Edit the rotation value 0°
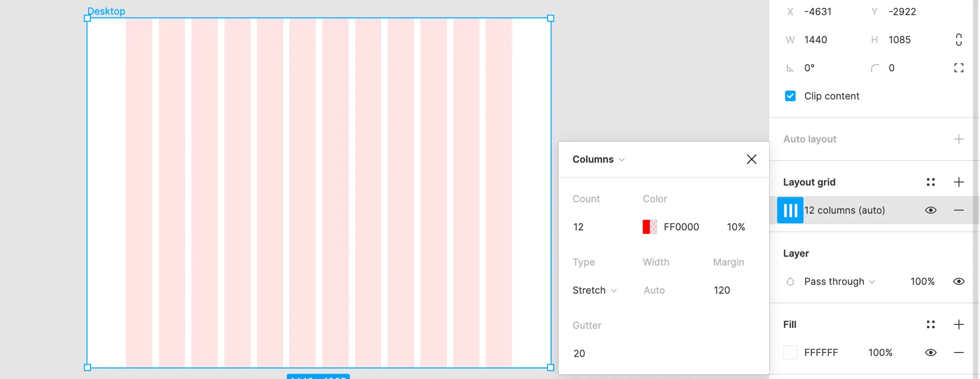The image size is (980, 379). coord(810,68)
